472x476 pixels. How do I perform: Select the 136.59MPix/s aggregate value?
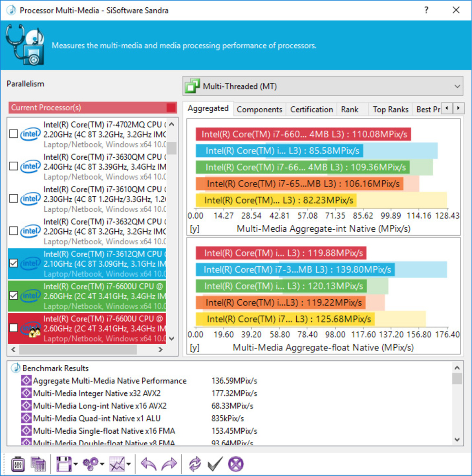234,381
